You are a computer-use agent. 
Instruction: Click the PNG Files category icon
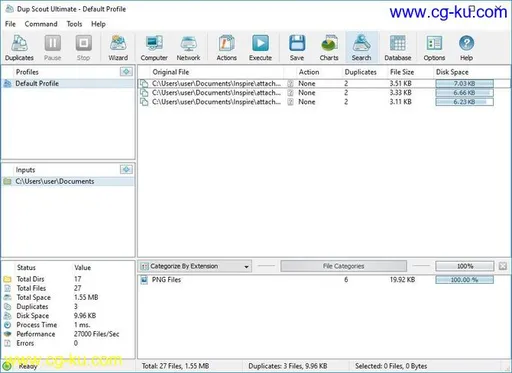pos(144,280)
